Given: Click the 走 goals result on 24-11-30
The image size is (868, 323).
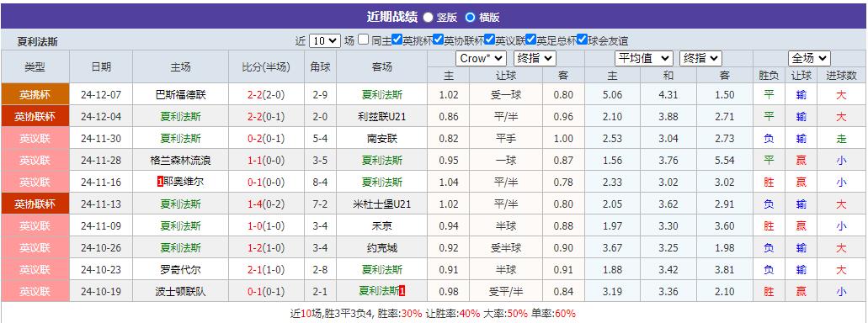Looking at the screenshot, I should [841, 138].
